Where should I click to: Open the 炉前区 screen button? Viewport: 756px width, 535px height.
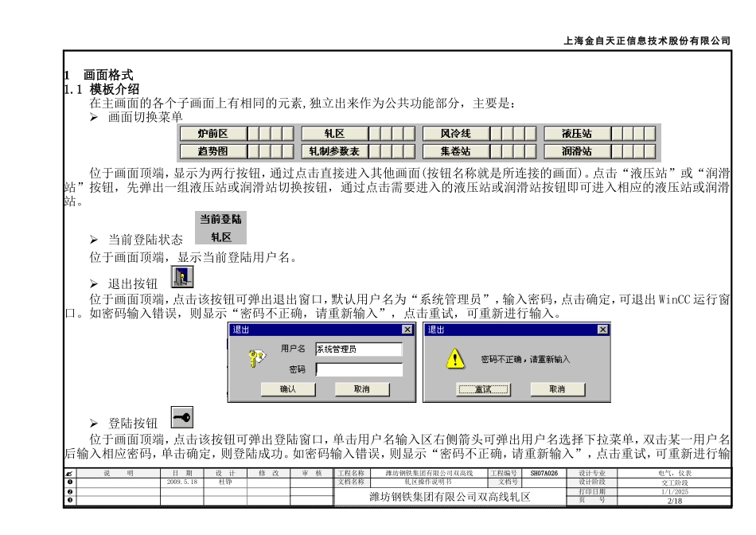coord(212,134)
